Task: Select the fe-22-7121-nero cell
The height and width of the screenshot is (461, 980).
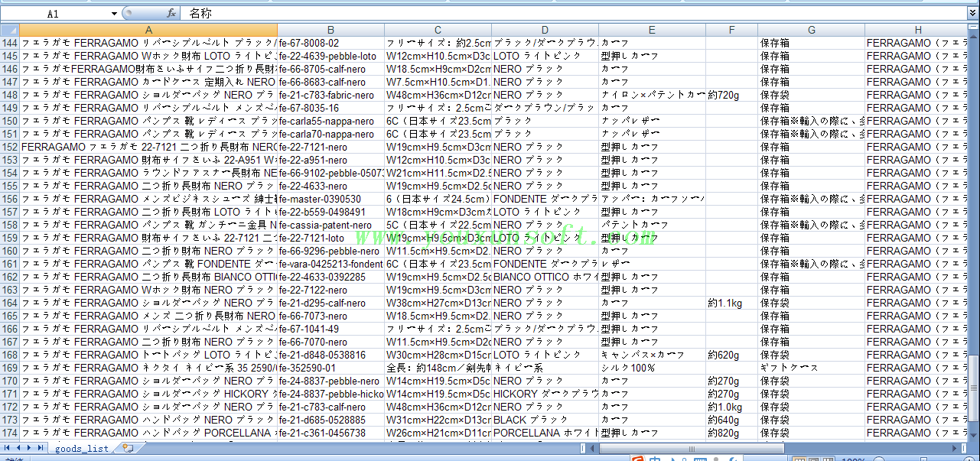Action: [330, 147]
